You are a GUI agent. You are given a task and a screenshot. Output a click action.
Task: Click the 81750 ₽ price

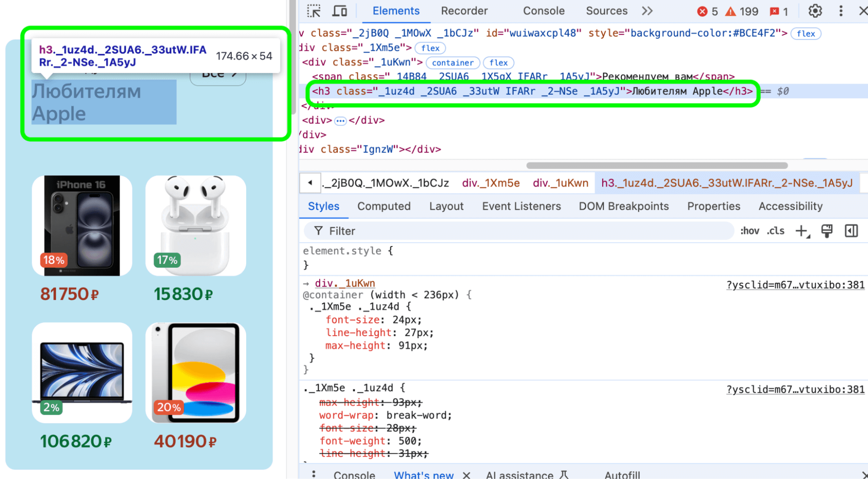pyautogui.click(x=69, y=294)
